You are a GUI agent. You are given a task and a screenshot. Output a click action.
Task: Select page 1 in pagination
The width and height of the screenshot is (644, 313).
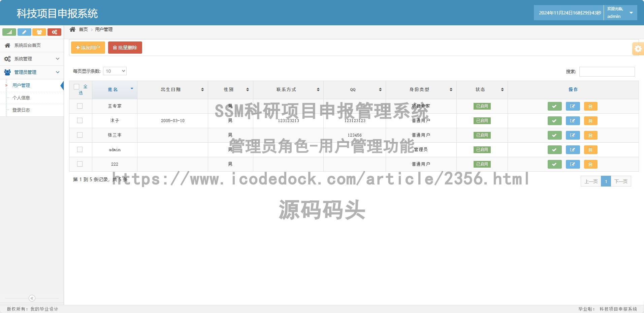click(x=606, y=181)
